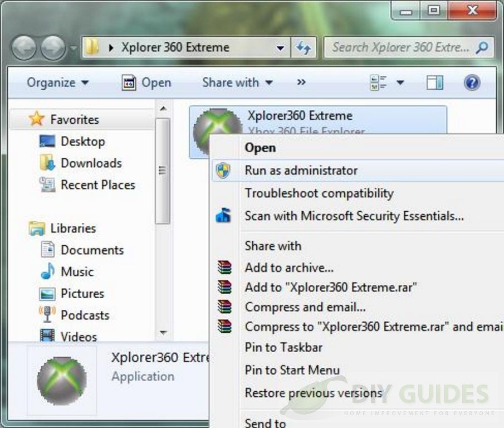Click the UAC shield icon
This screenshot has height=428, width=504.
pyautogui.click(x=223, y=171)
